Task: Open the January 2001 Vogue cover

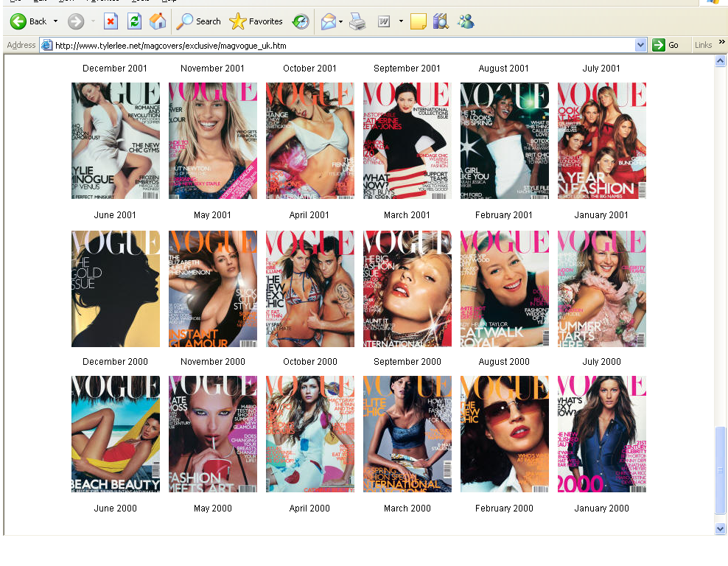Action: click(602, 289)
